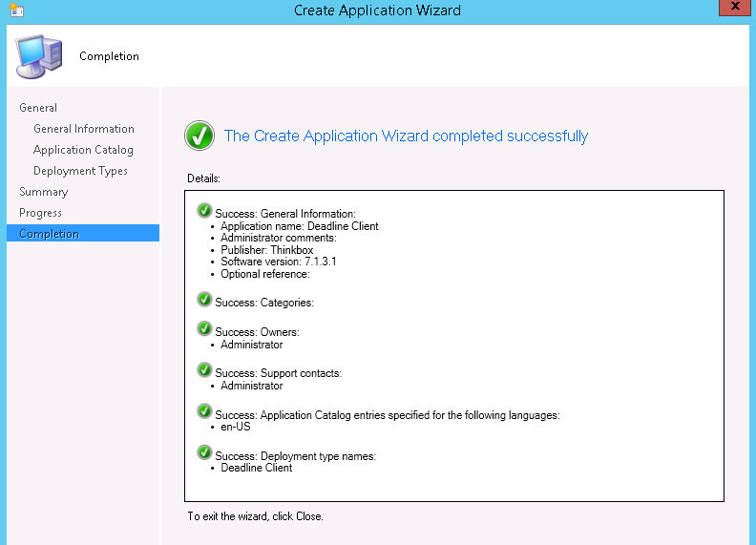Click the General Information success check icon
The image size is (756, 545).
204,211
